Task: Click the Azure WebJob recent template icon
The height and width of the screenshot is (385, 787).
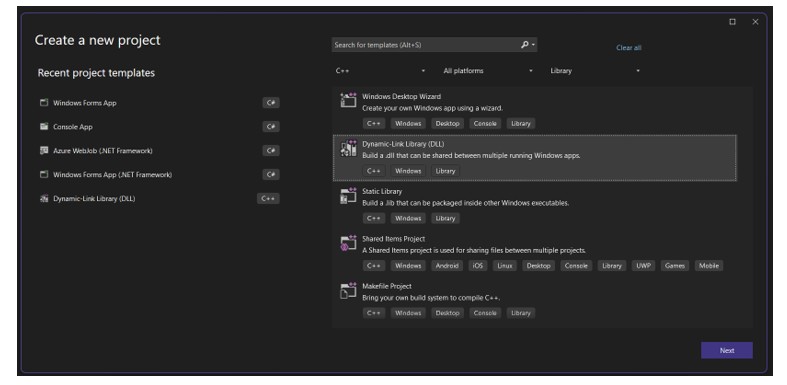Action: [x=44, y=151]
